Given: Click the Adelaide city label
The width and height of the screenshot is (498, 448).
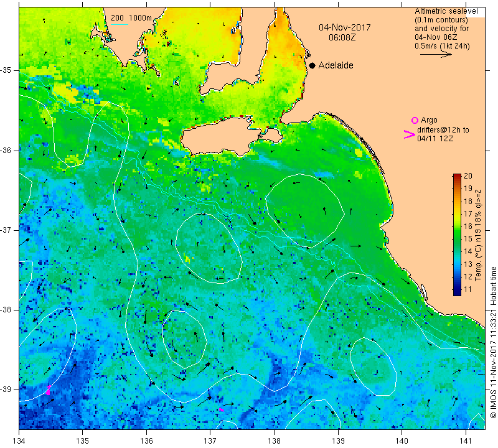Looking at the screenshot, I should click(x=336, y=65).
